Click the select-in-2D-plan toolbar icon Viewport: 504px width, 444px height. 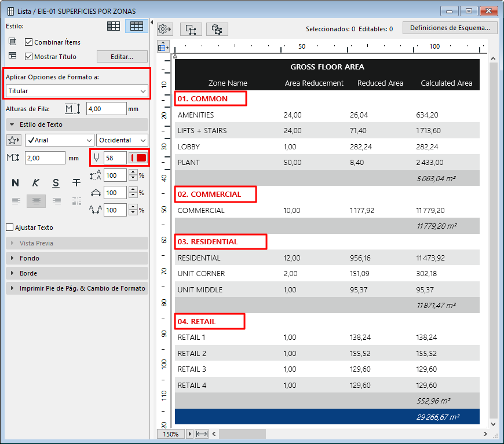click(191, 29)
